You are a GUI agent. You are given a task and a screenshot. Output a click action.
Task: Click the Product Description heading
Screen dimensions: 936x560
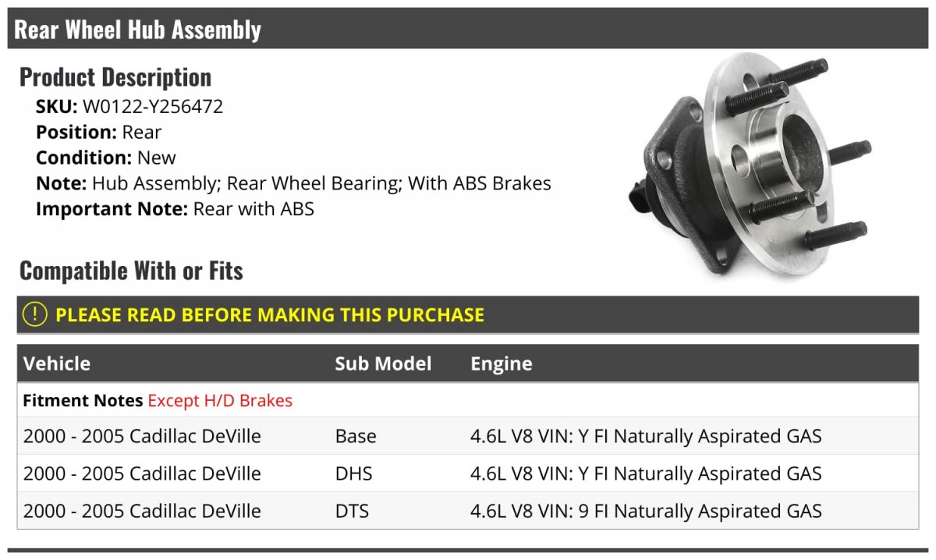[115, 76]
